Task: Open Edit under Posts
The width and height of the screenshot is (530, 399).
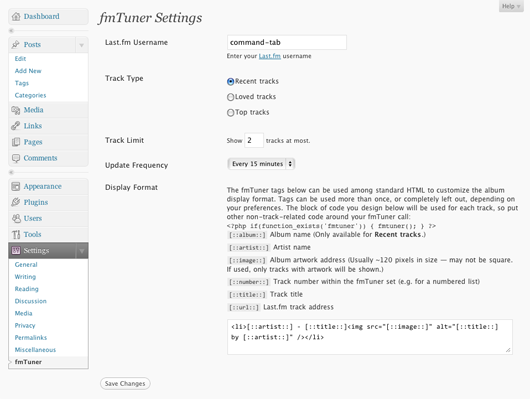Action: [20, 59]
